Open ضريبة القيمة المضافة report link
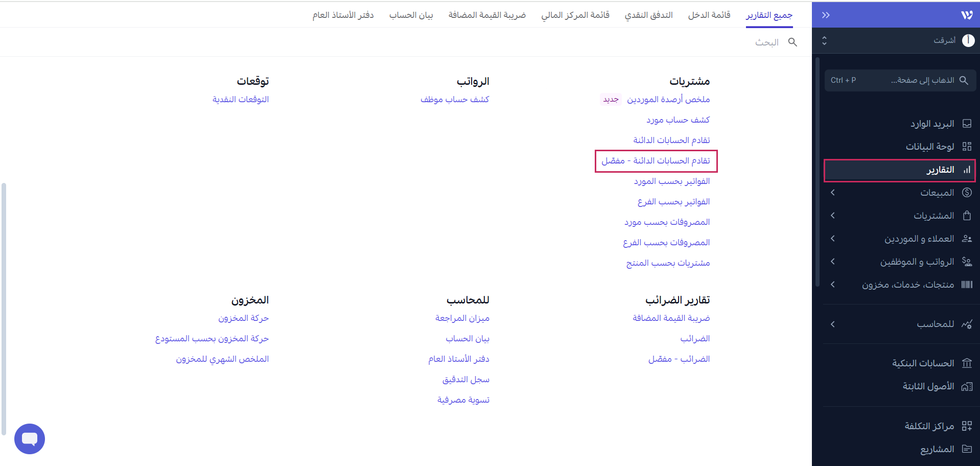This screenshot has height=466, width=980. click(671, 318)
